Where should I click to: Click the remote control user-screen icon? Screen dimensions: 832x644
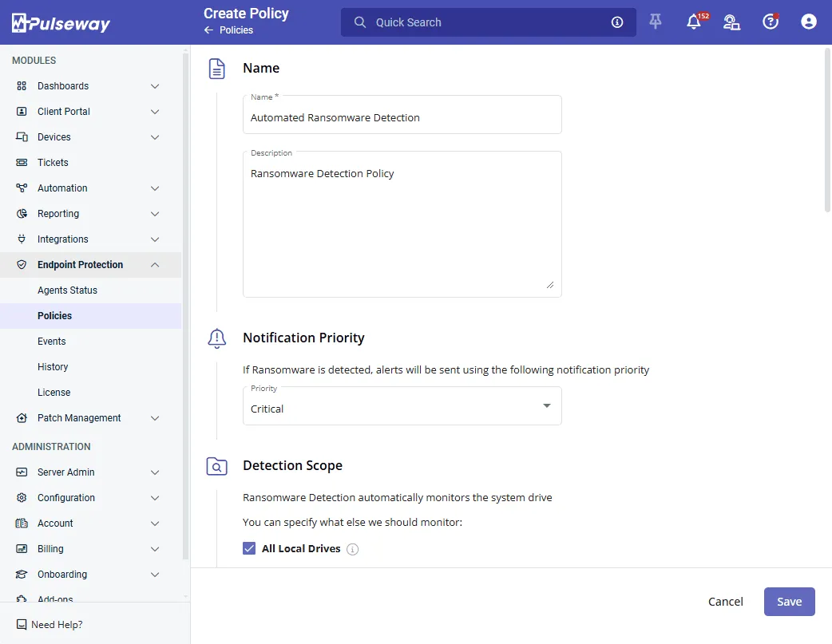[x=731, y=22]
